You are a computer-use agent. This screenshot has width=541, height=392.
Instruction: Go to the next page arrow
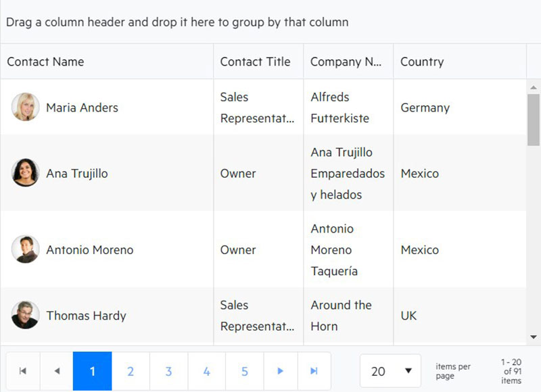pyautogui.click(x=280, y=371)
